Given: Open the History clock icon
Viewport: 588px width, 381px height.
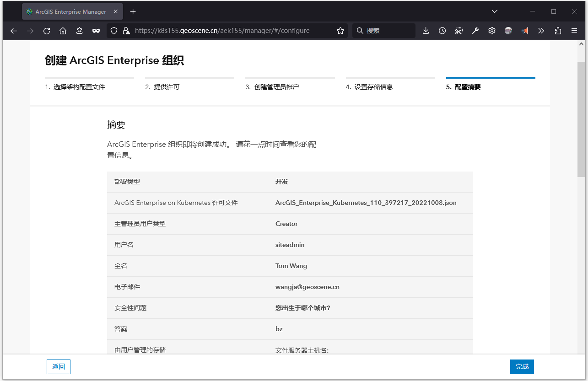Looking at the screenshot, I should click(442, 31).
